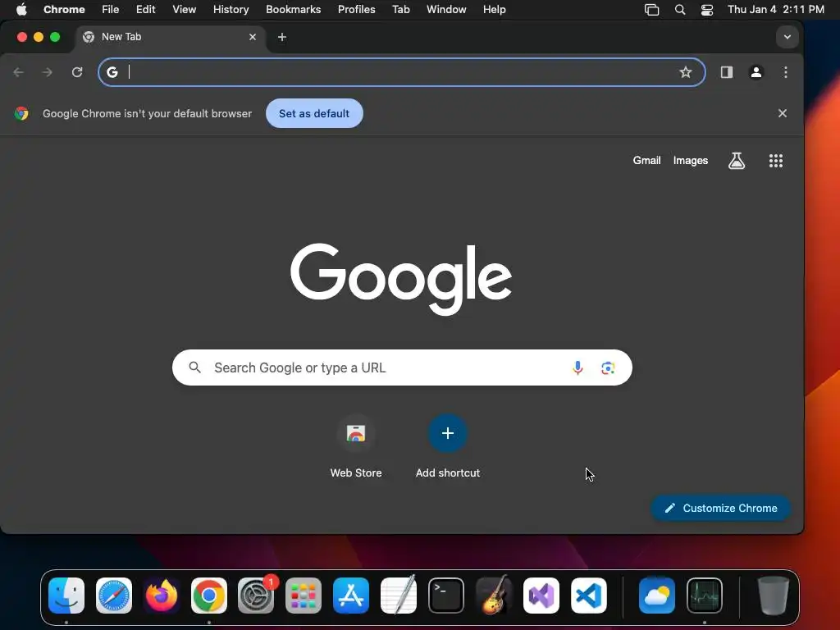The image size is (840, 630).
Task: Click the Google search box
Action: coord(402,367)
